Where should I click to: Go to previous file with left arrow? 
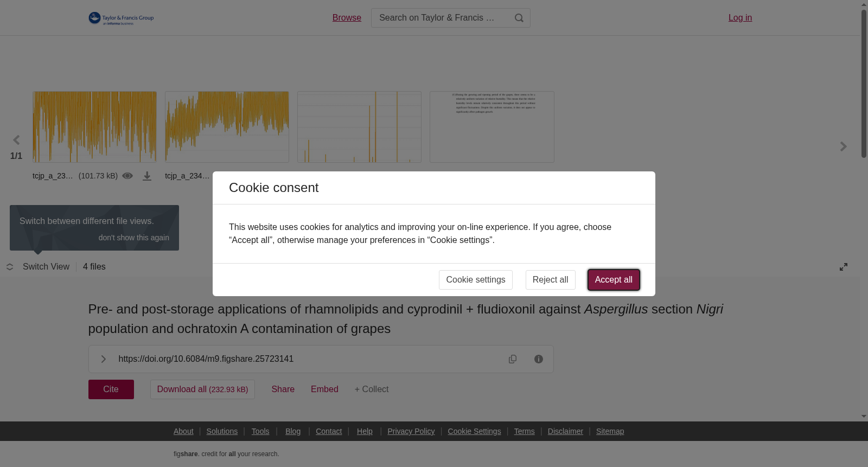[x=16, y=140]
